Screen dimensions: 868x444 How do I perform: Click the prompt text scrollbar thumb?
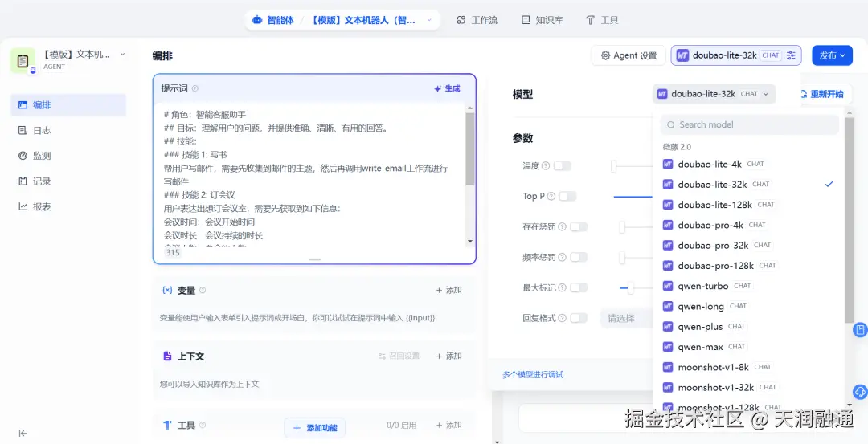click(x=470, y=149)
